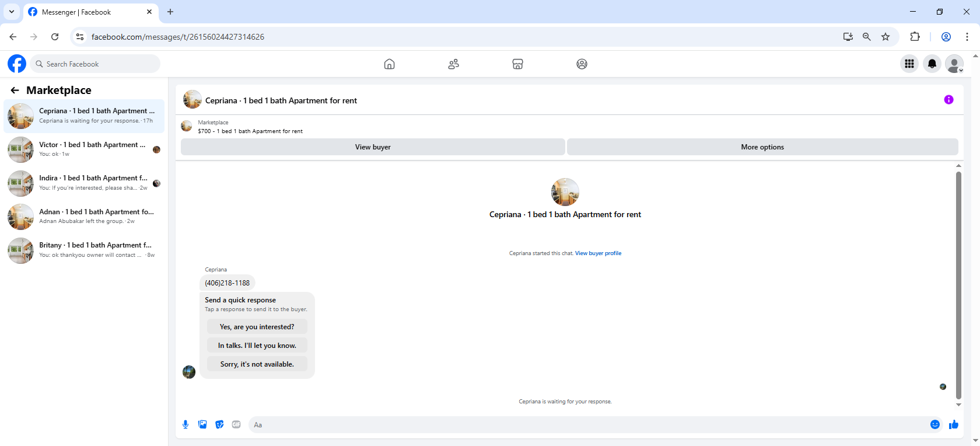Viewport: 980px width, 446px height.
Task: Click the View buyer button
Action: click(373, 147)
